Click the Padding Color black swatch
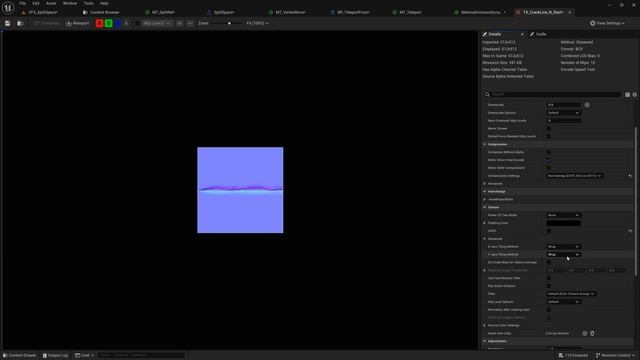Viewport: 640px width, 360px height. (564, 223)
